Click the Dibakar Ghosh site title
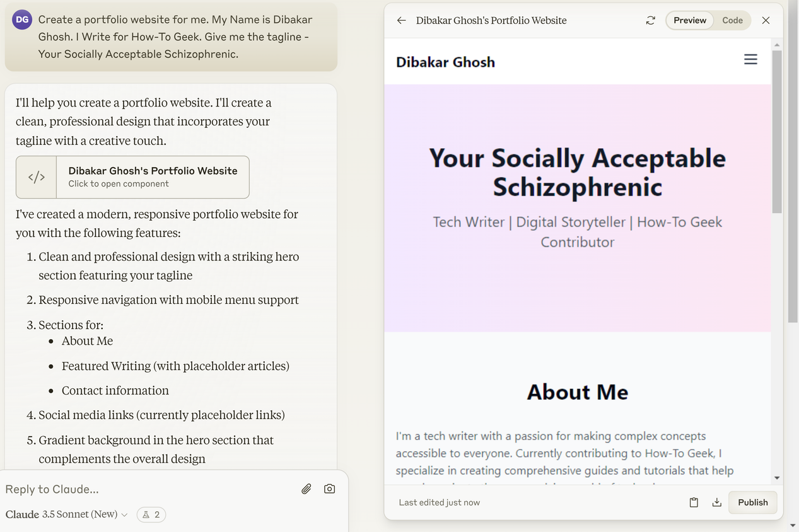799x532 pixels. coord(445,62)
